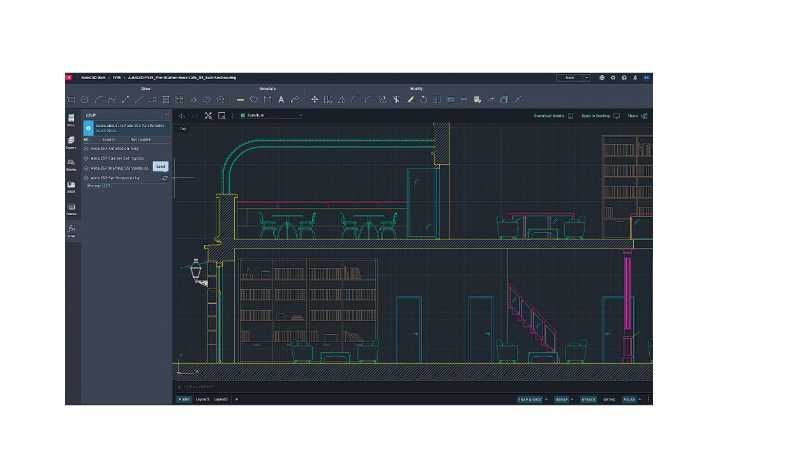Screen dimensions: 801x472
Task: Click the Save button
Action: pos(569,78)
